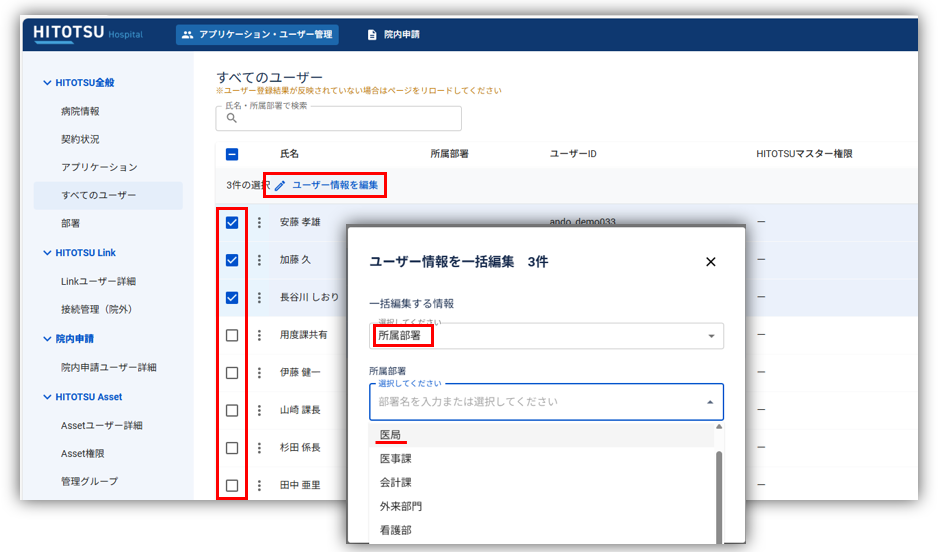Screen dimensions: 939x552
Task: Click the magnifier icon in the search box
Action: 232,118
